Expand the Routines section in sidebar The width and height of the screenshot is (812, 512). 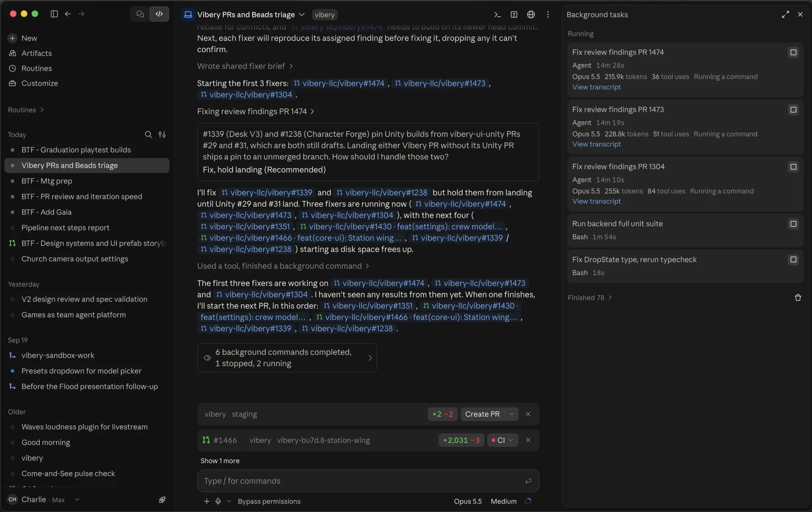click(x=26, y=110)
